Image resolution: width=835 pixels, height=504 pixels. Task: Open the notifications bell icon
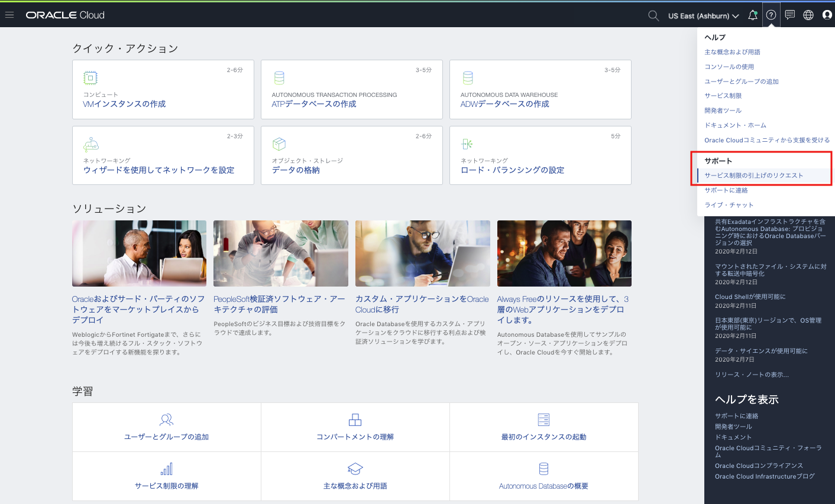coord(753,15)
